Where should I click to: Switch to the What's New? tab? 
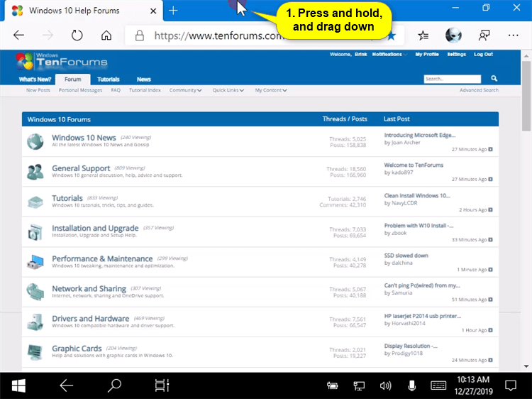pyautogui.click(x=35, y=80)
